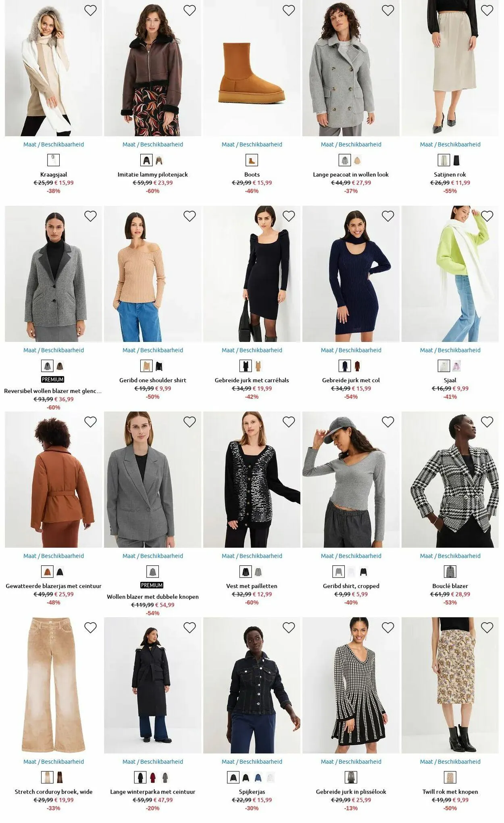Screen dimensions: 504x823
Task: Choose black swatch for Satijnen rok
Action: pyautogui.click(x=456, y=160)
